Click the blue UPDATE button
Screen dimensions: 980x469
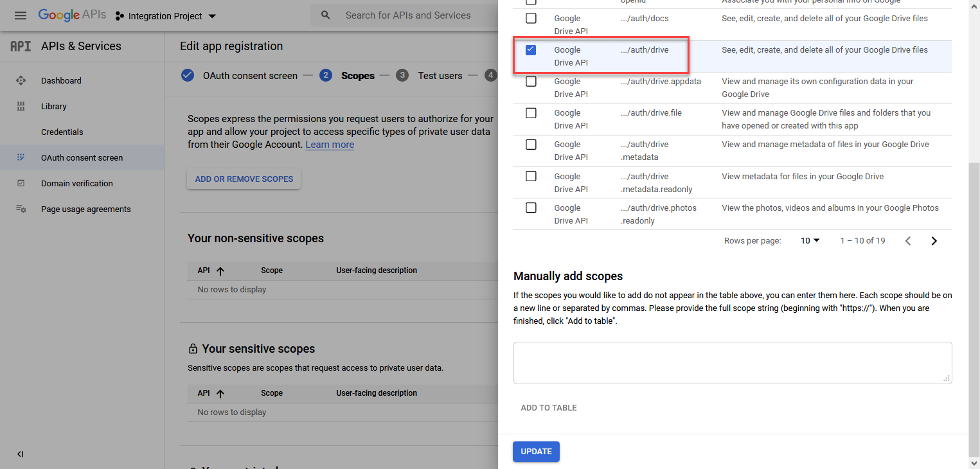pos(536,452)
